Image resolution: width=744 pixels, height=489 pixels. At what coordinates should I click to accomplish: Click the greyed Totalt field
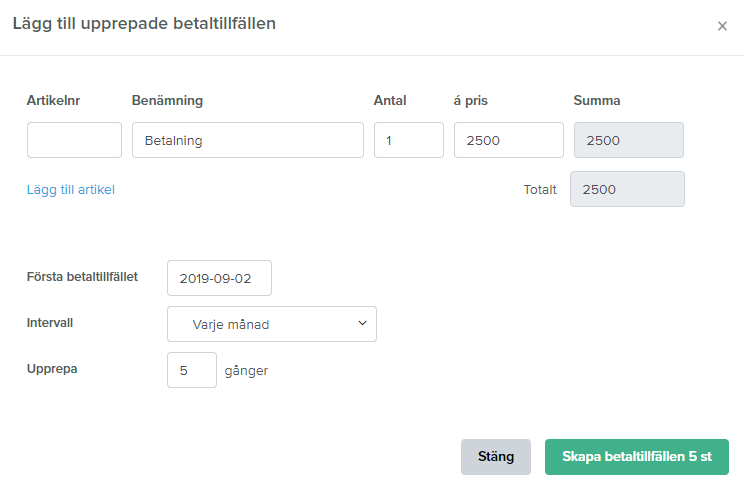(627, 189)
